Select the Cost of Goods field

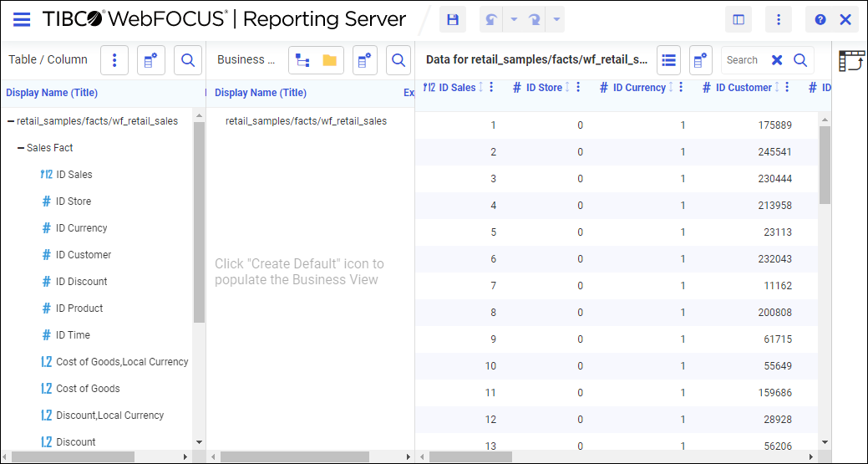[x=88, y=389]
